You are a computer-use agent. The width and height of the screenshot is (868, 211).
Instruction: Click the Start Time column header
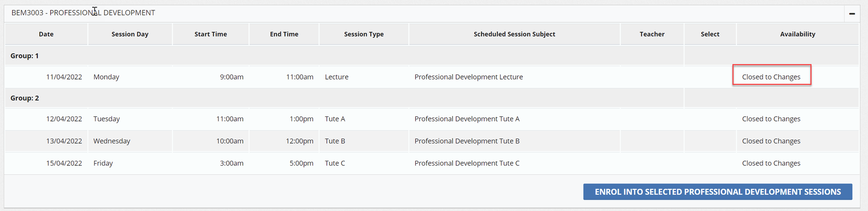(x=211, y=34)
